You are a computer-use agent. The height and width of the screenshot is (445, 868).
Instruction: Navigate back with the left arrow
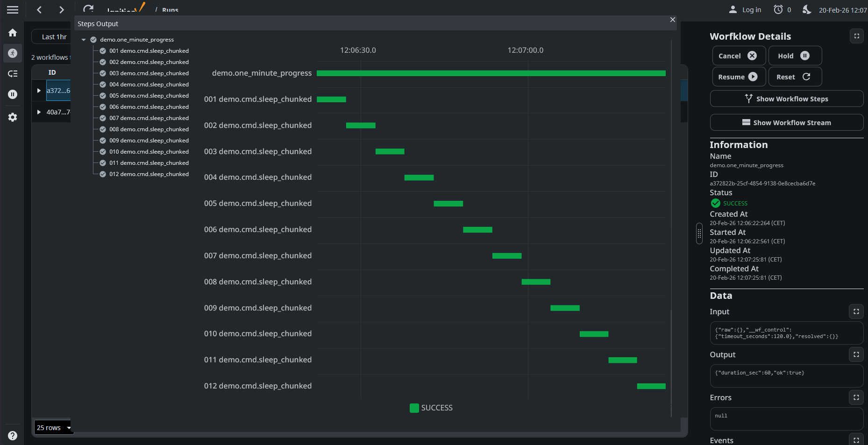coord(39,10)
